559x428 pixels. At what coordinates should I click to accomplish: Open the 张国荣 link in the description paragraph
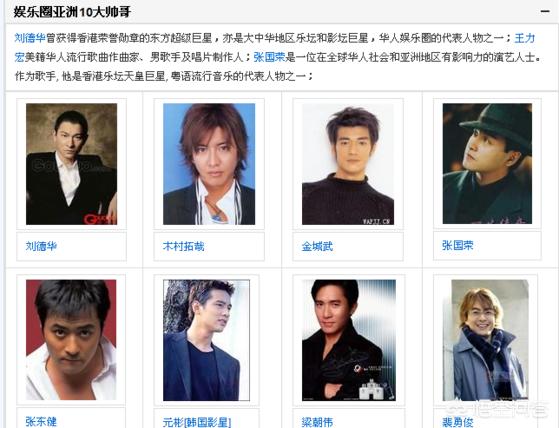point(269,57)
